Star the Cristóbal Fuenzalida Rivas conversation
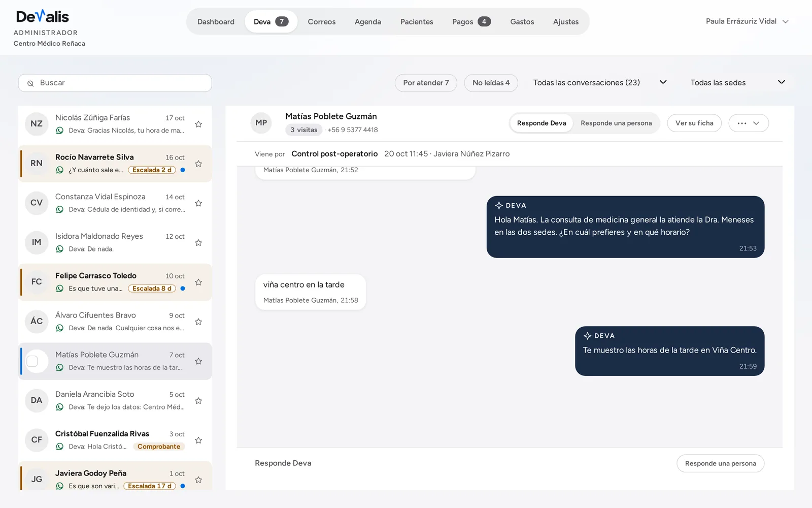 tap(198, 440)
